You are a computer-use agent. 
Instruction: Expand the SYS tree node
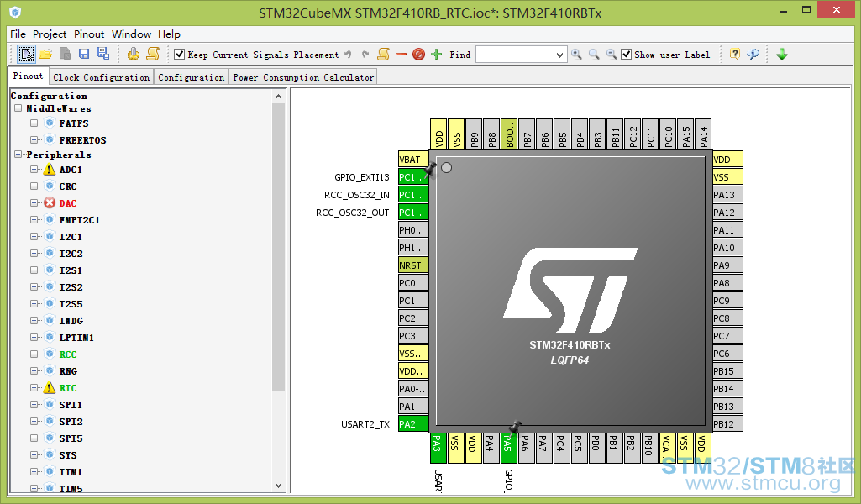(x=34, y=455)
